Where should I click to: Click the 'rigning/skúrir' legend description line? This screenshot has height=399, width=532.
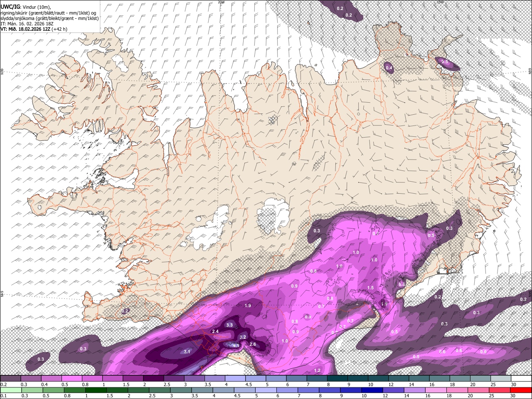pyautogui.click(x=48, y=12)
